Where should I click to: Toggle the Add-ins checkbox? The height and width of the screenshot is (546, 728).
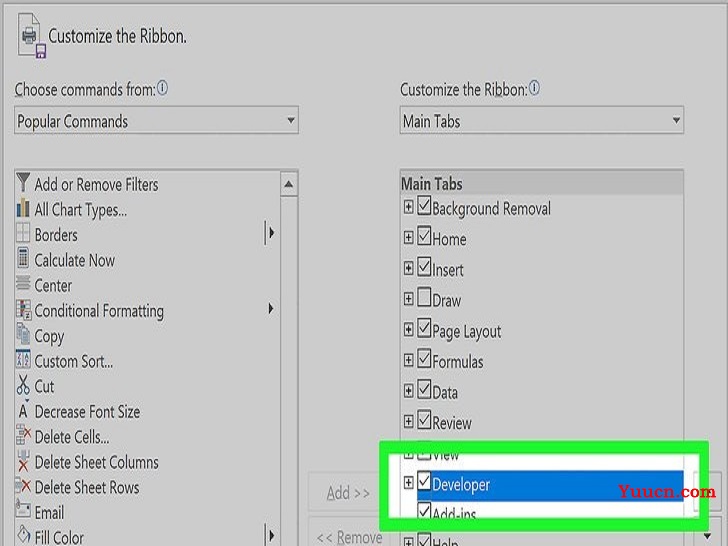[x=424, y=511]
